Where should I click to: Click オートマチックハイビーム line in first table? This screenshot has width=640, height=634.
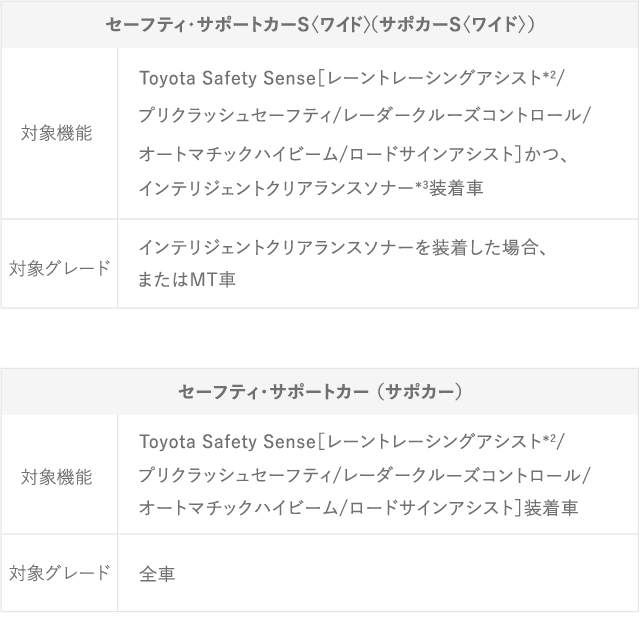pos(353,154)
